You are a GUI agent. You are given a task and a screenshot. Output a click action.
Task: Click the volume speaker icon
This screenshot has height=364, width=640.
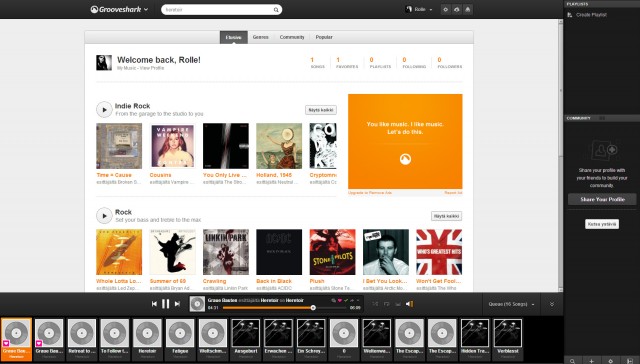409,304
